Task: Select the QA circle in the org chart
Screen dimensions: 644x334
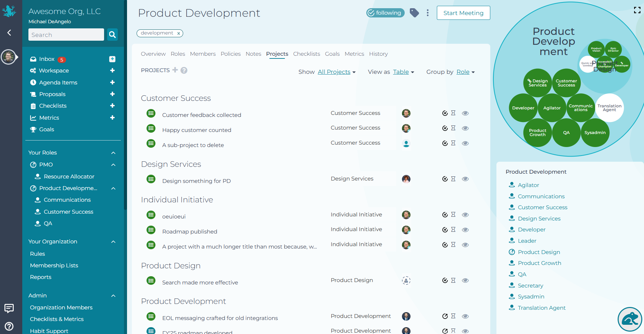Action: coord(566,133)
